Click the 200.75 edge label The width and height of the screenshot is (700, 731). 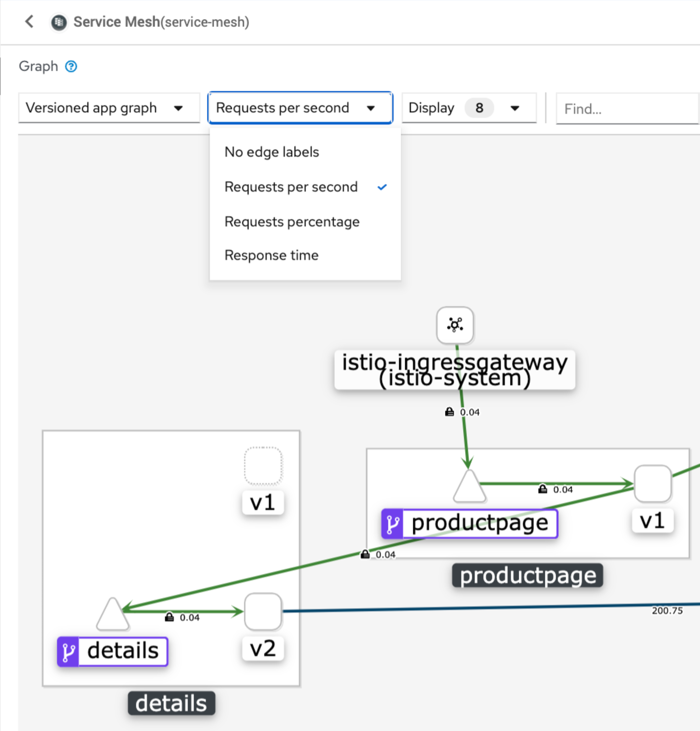coord(667,610)
